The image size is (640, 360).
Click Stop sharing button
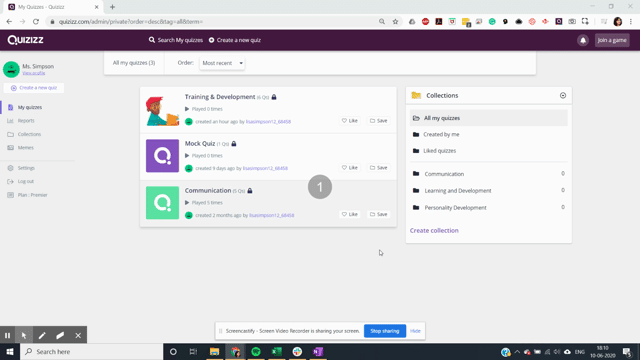[384, 331]
